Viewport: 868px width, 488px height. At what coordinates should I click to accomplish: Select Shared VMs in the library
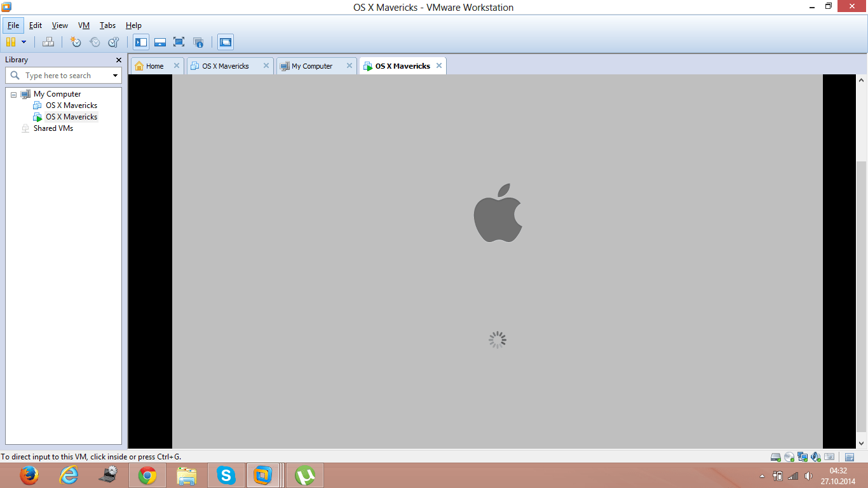point(53,128)
